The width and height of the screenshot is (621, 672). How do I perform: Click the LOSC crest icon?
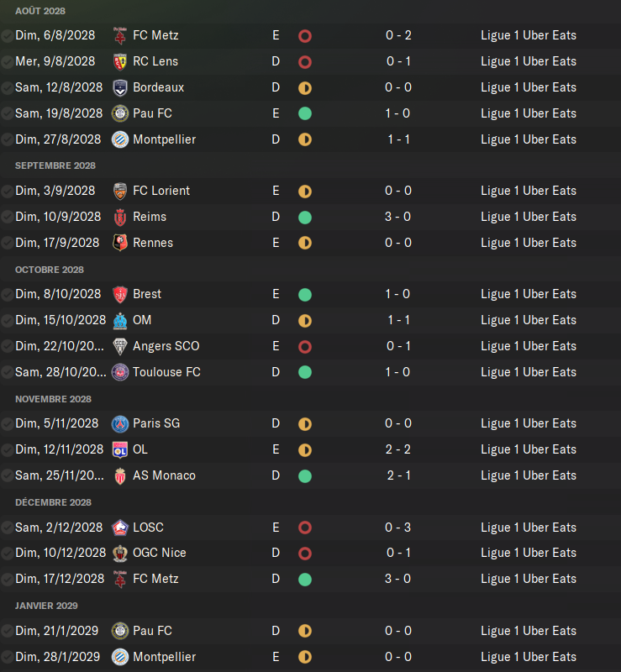tap(120, 528)
